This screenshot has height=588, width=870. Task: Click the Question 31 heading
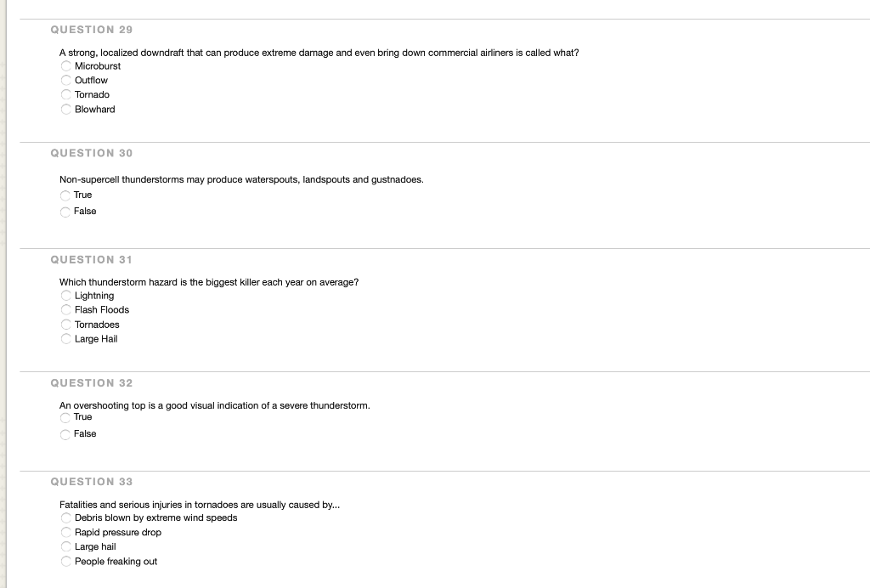point(91,259)
